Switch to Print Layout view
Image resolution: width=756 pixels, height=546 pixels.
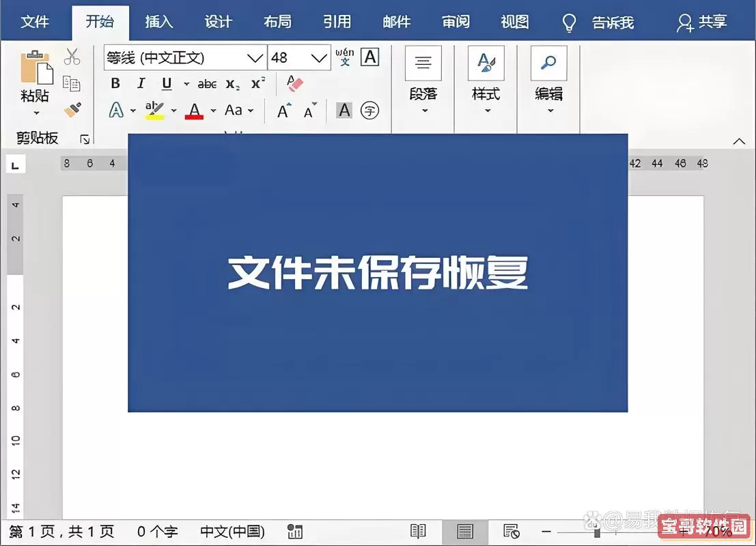coord(465,532)
